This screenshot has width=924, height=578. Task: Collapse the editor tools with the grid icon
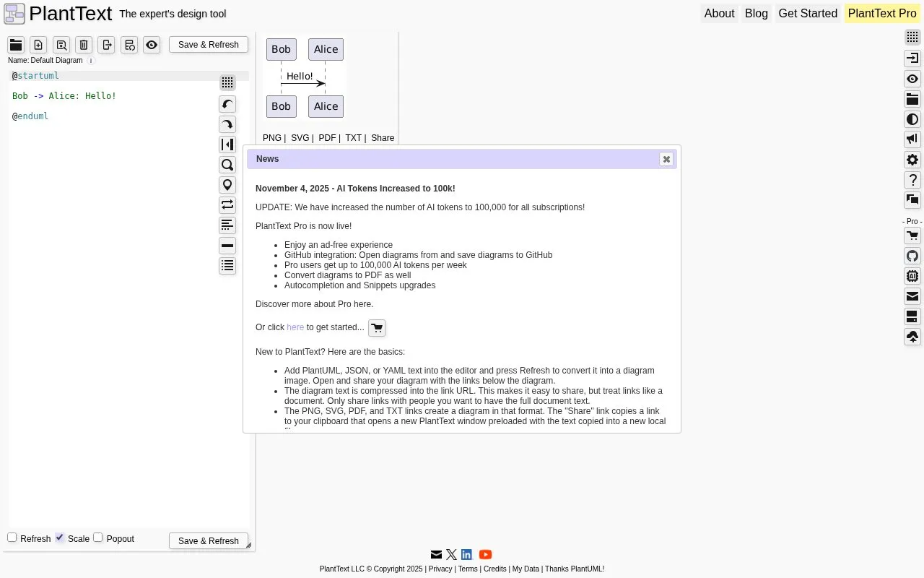click(x=227, y=82)
